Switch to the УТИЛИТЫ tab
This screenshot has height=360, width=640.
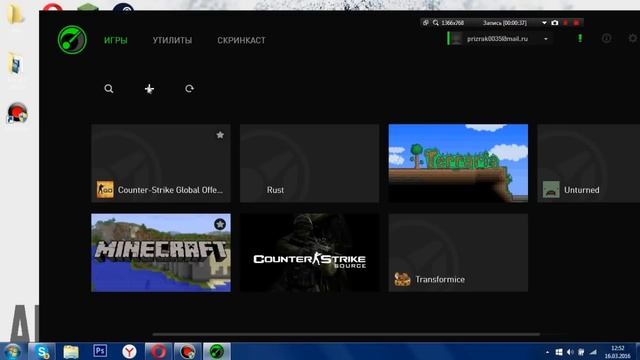[x=172, y=40]
